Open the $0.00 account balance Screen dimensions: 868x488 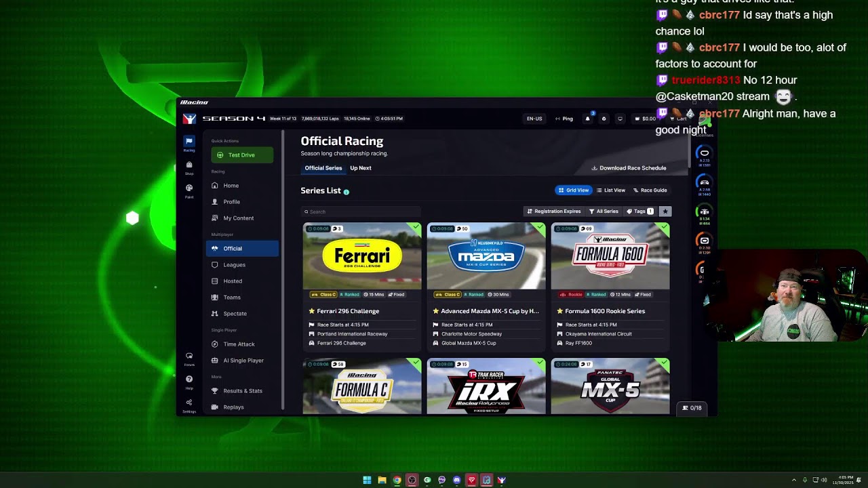point(645,119)
